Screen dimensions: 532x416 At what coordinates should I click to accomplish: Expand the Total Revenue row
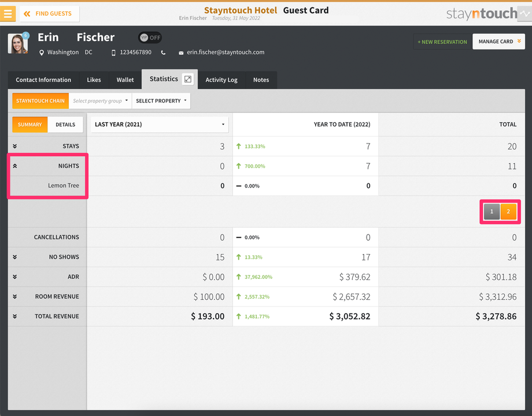pos(15,316)
